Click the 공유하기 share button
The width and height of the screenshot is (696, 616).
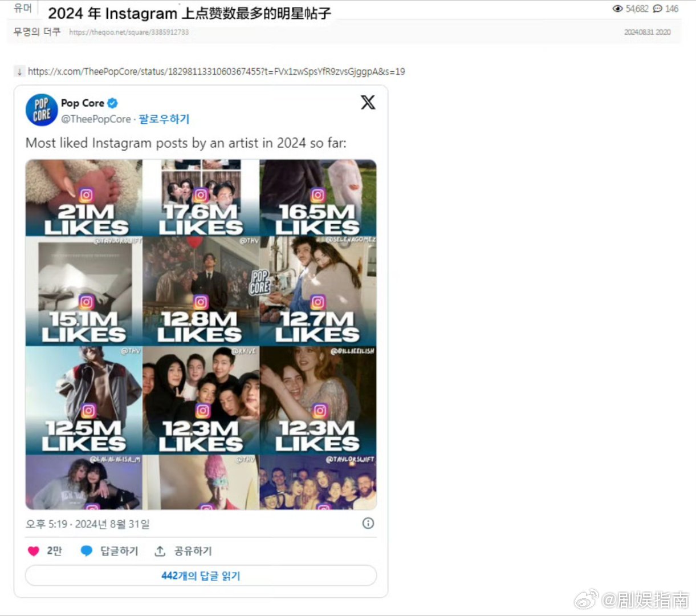(193, 551)
